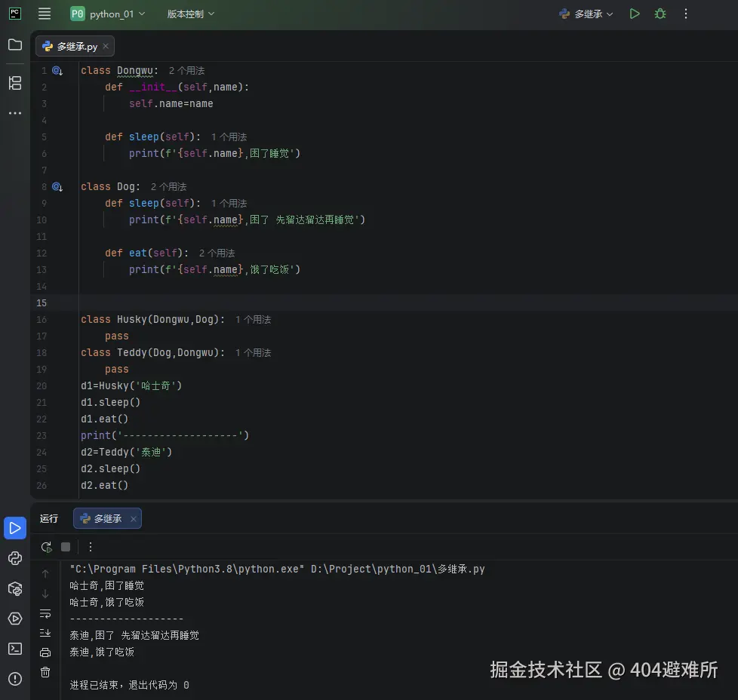Open the top-right more actions menu
Viewport: 738px width, 700px height.
click(x=686, y=14)
